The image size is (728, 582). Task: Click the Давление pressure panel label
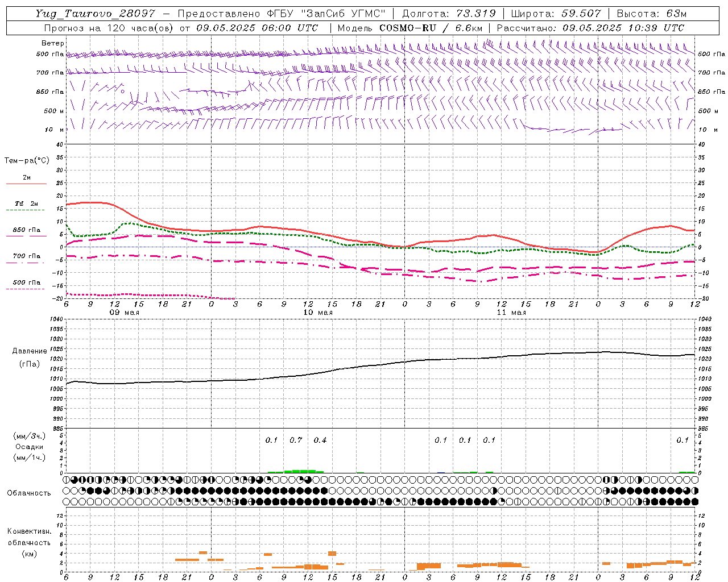coord(30,351)
